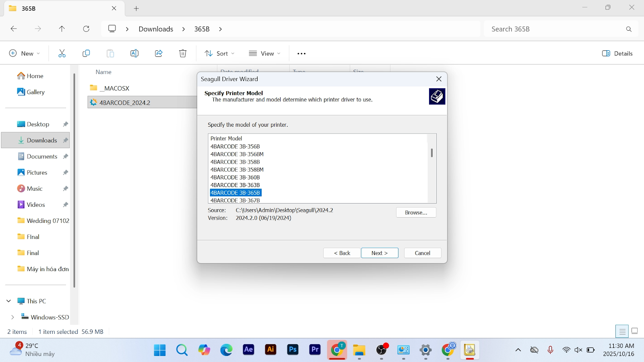Open the See more ellipsis menu

301,53
